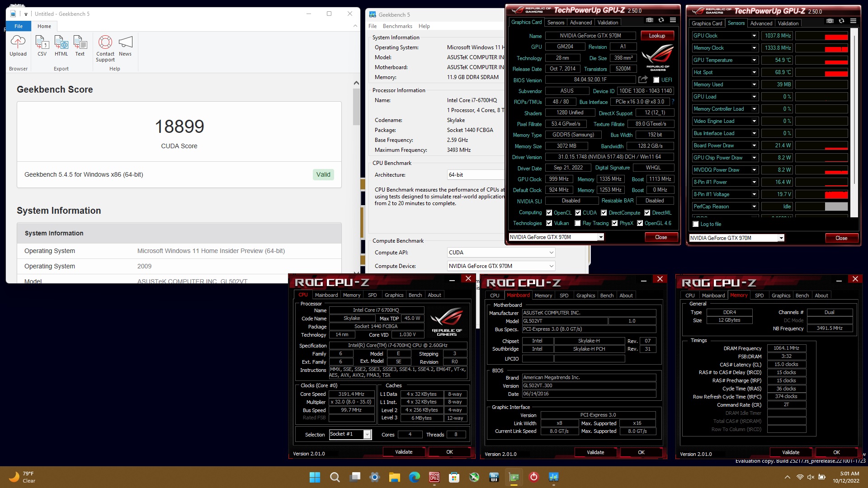The height and width of the screenshot is (488, 868).
Task: Open the taskbar Search icon
Action: [x=335, y=477]
